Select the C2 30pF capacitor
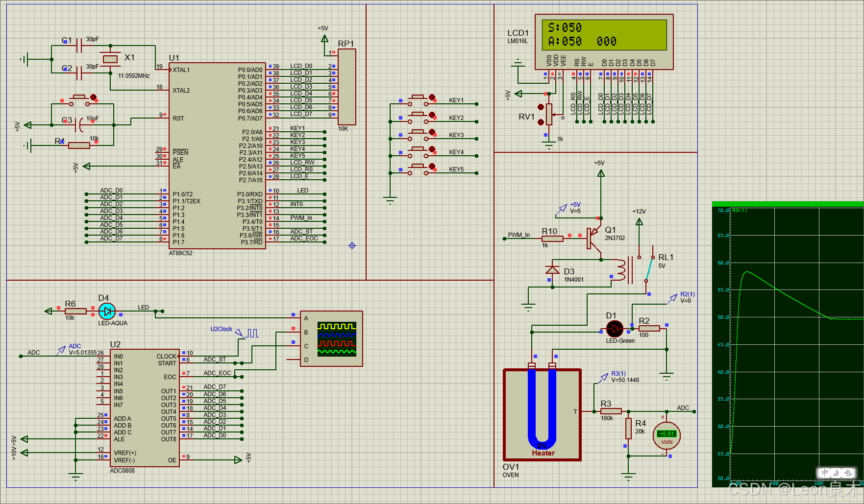Viewport: 864px width, 504px height. coord(79,73)
